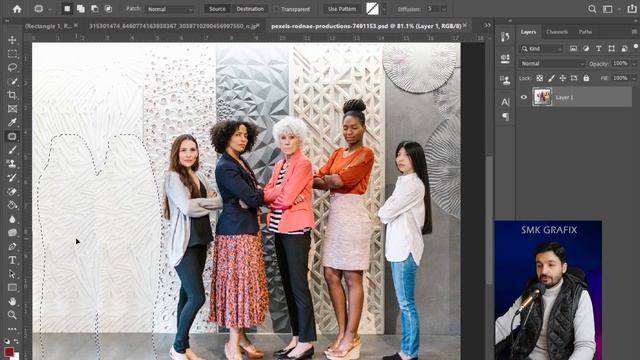The image size is (640, 360).
Task: Click the Home icon in options bar
Action: pyautogui.click(x=17, y=9)
